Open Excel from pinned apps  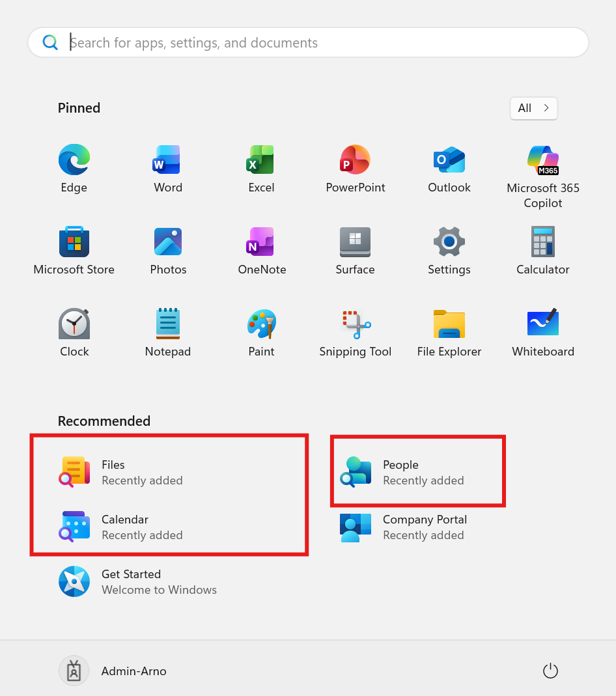click(x=261, y=168)
